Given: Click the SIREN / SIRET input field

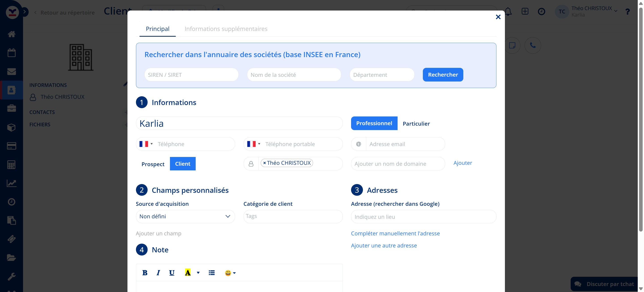Looking at the screenshot, I should click(x=191, y=75).
